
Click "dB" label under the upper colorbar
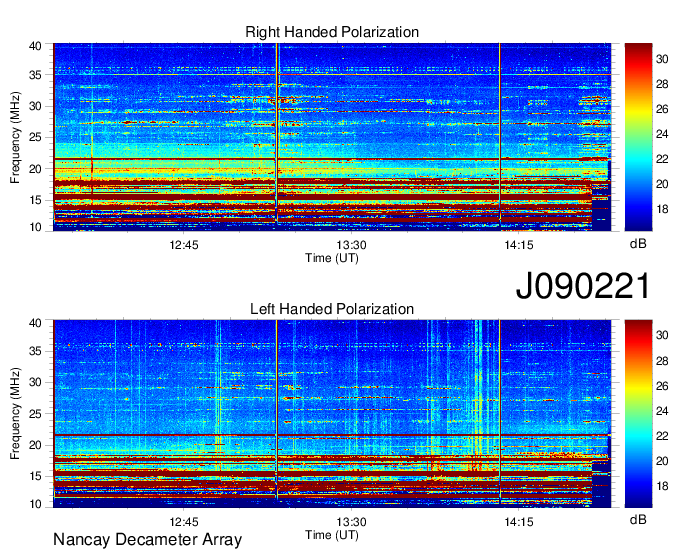(x=638, y=244)
